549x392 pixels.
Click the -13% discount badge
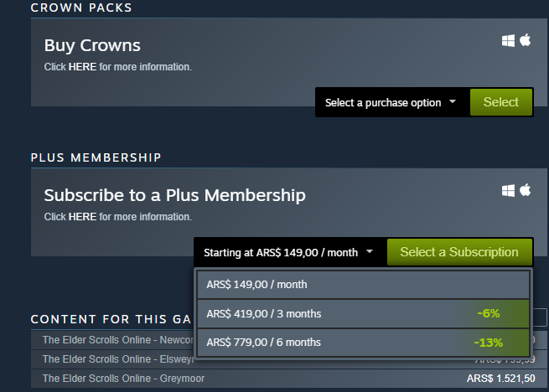point(488,343)
